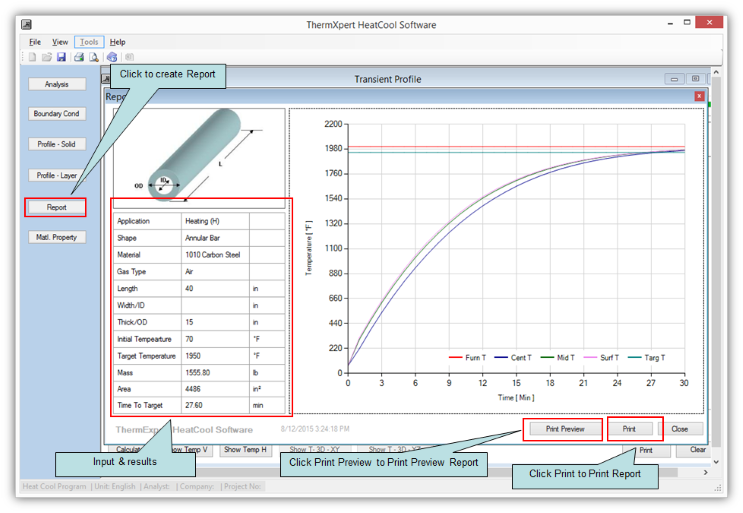Screen dimensions: 743x513
Task: Select the Target Temperature value '1950' cell
Action: pyautogui.click(x=215, y=356)
